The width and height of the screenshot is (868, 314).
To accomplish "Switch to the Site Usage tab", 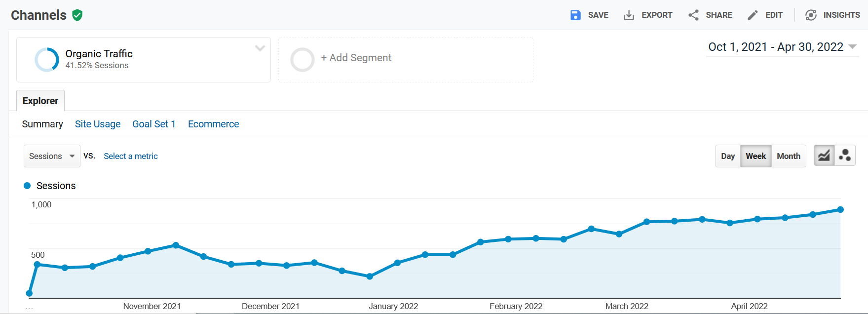I will 98,124.
